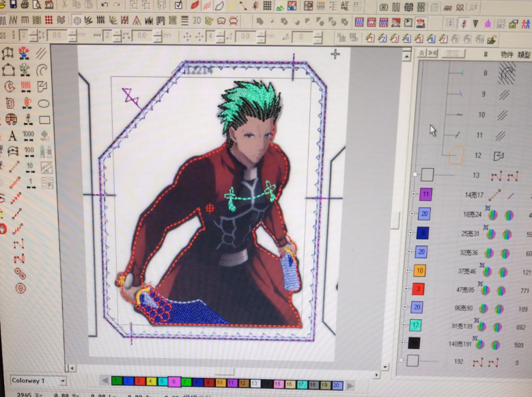Expand the red color 3 group

pos(406,288)
